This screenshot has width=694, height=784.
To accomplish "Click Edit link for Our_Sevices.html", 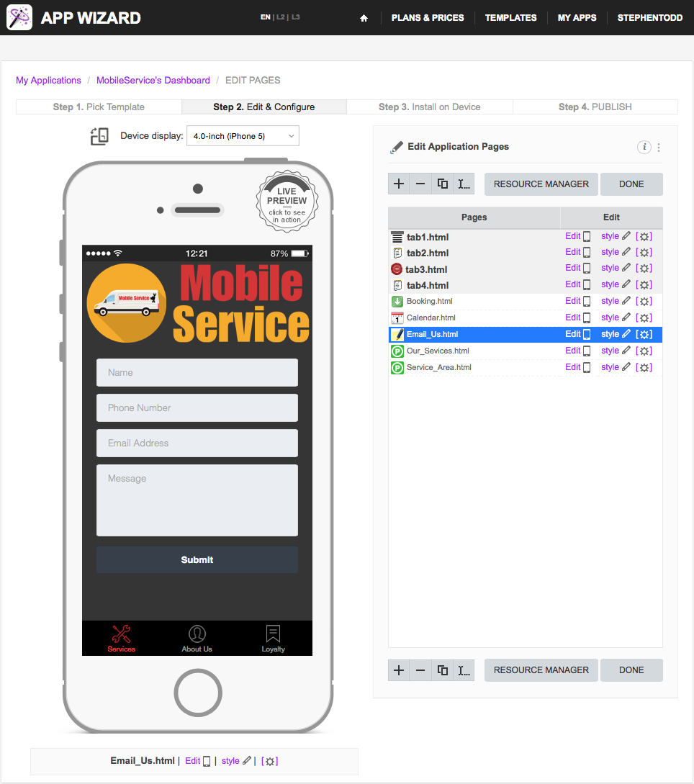I will pos(577,351).
